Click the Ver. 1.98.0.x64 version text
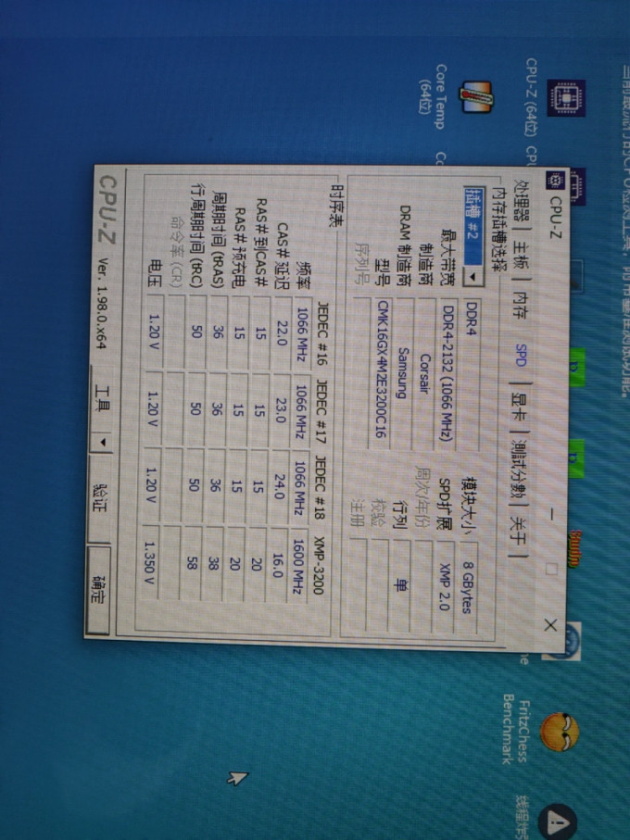The width and height of the screenshot is (630, 840). [102, 303]
